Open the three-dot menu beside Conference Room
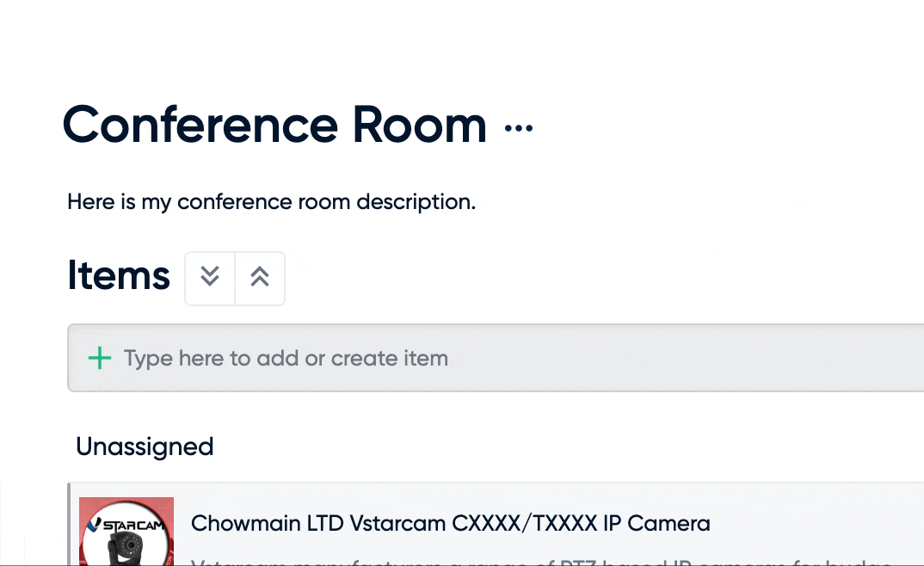Viewport: 924px width, 566px height. [519, 128]
